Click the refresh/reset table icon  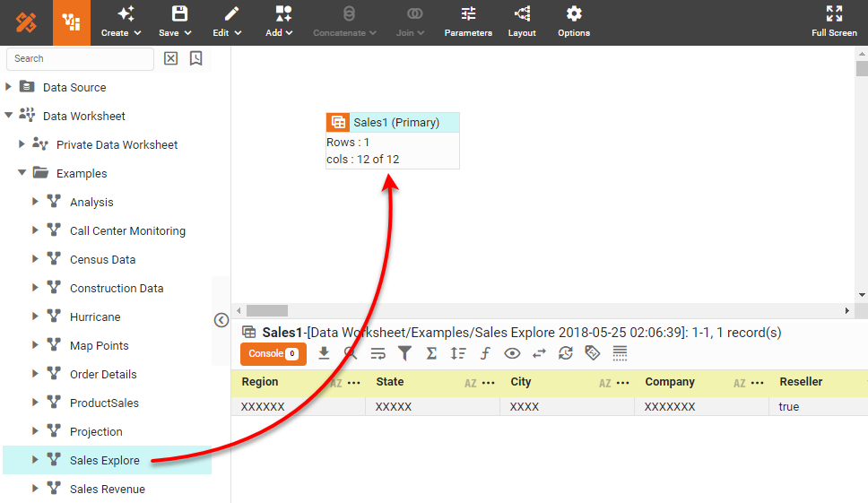565,354
